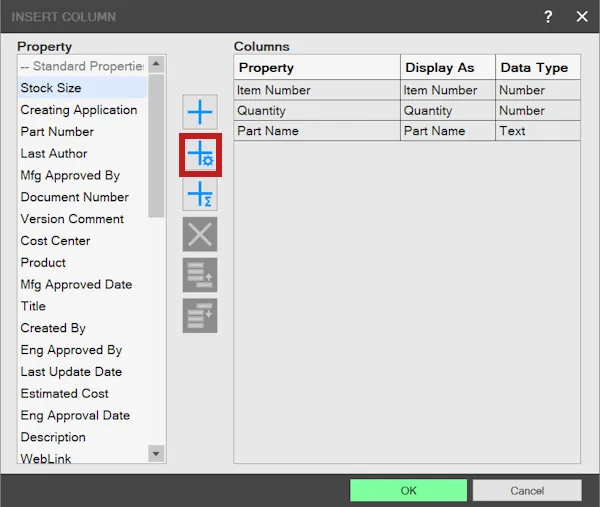
Task: Close the Insert Column dialog
Action: click(582, 16)
